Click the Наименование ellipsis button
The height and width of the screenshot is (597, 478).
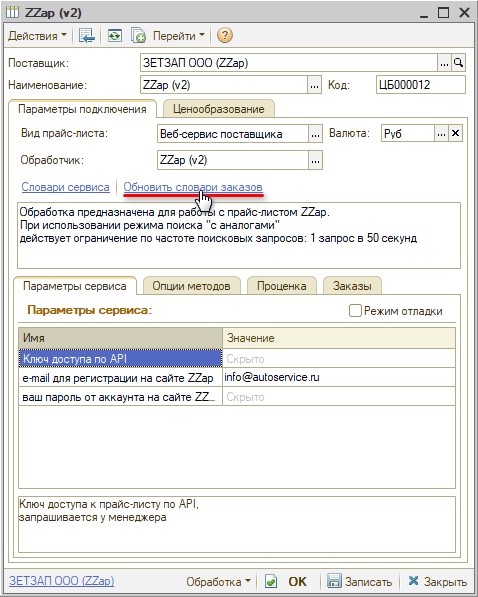coord(314,85)
